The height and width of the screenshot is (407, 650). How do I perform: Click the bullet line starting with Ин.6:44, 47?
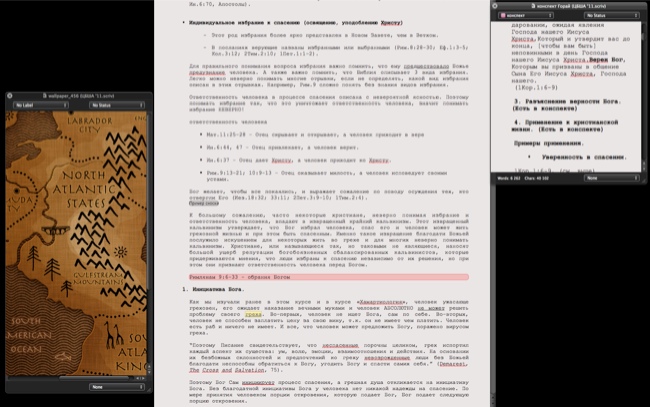click(x=282, y=148)
